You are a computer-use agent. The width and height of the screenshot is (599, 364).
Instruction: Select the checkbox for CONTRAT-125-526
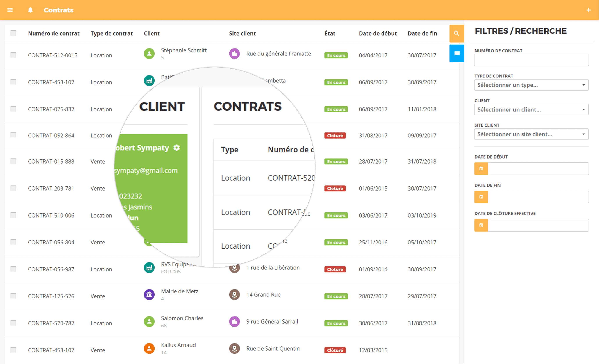tap(13, 296)
